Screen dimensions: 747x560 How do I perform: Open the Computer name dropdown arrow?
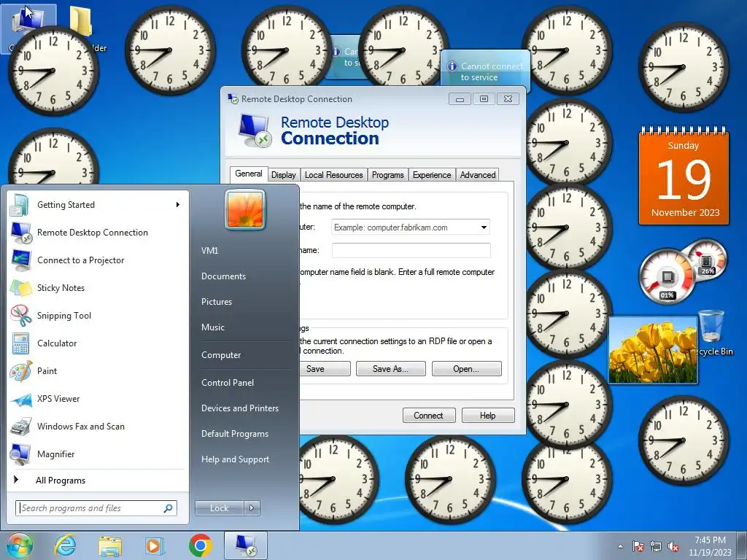tap(484, 227)
